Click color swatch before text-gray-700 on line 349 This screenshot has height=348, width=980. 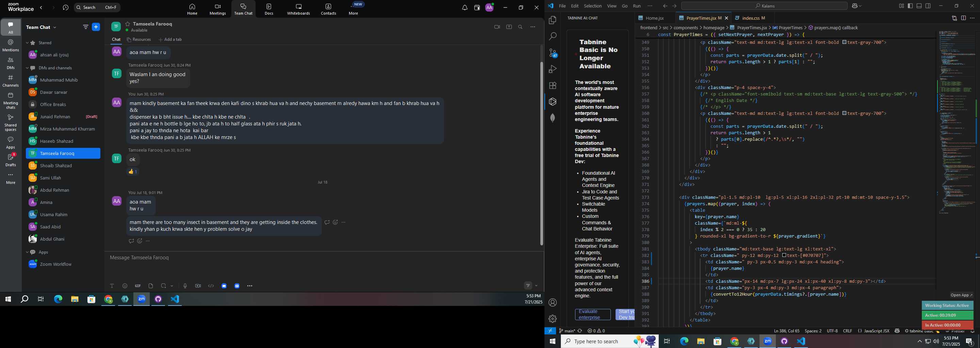[844, 42]
